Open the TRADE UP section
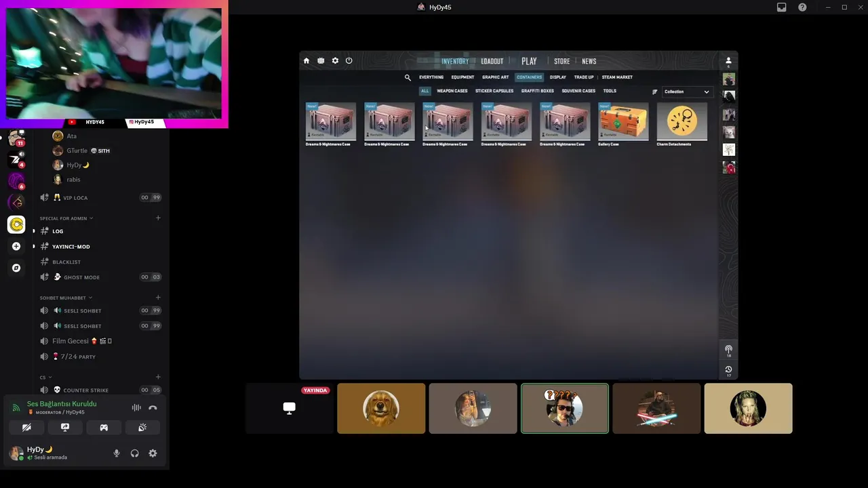This screenshot has width=868, height=488. coord(583,77)
